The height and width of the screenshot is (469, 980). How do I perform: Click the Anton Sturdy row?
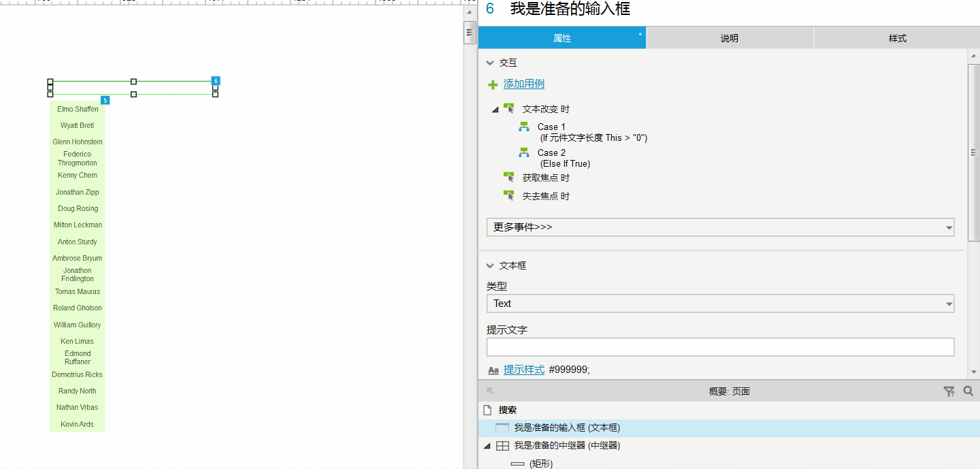click(78, 242)
